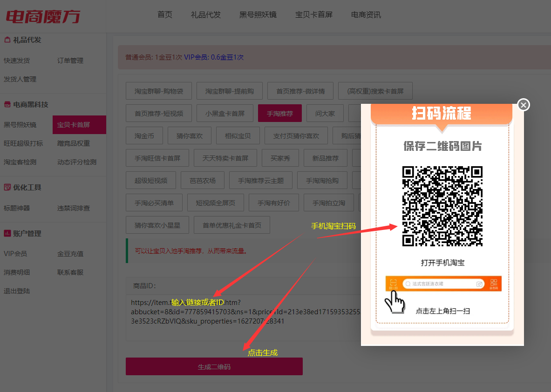Open 黑号照妖镜 in the sidebar
The image size is (551, 392).
click(20, 125)
